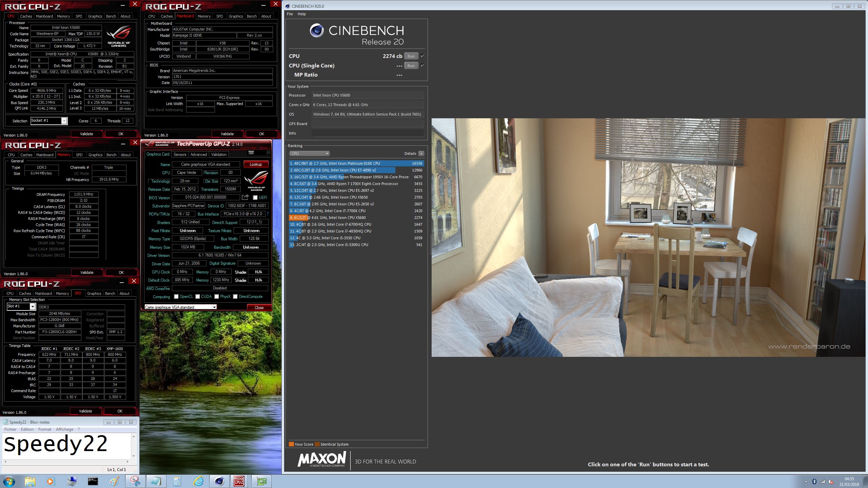Run the CPU (Single Core) test
868x488 pixels.
click(x=411, y=66)
